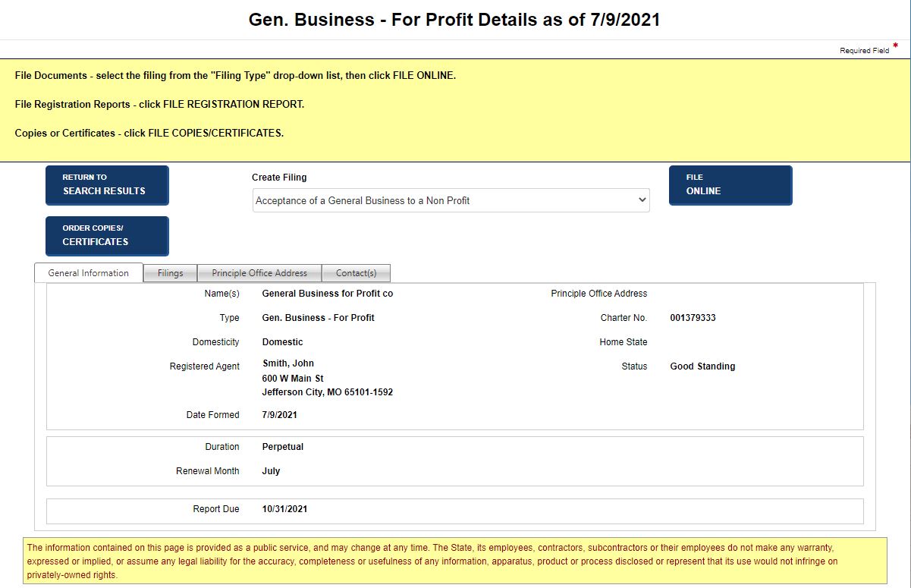Click the ORDER COPIES/CERTIFICATES button
The image size is (911, 588).
[x=106, y=236]
